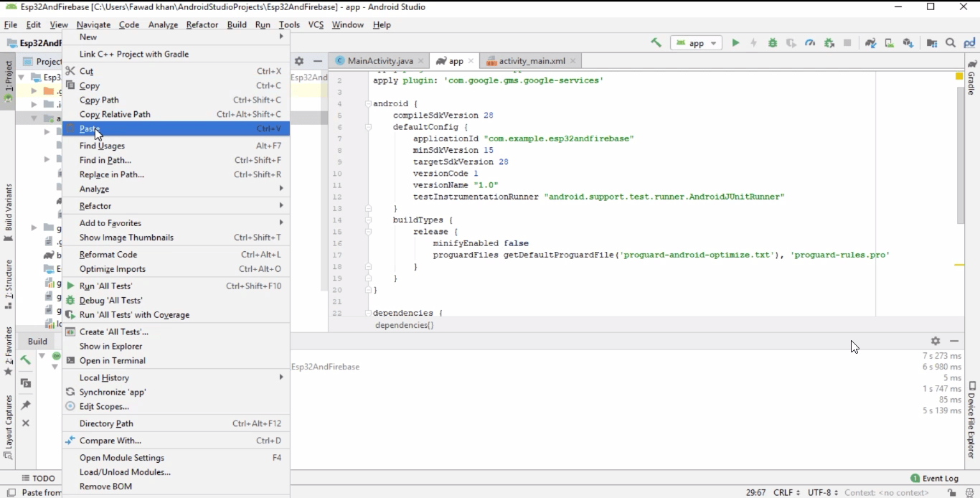Screen dimensions: 980x498
Task: Click the Debug 'app' bug icon
Action: pyautogui.click(x=772, y=43)
